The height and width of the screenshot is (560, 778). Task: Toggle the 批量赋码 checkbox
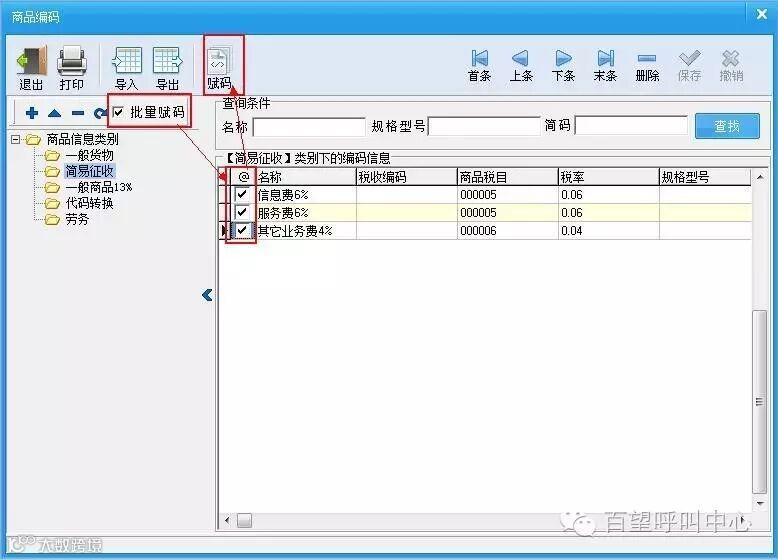click(x=118, y=113)
